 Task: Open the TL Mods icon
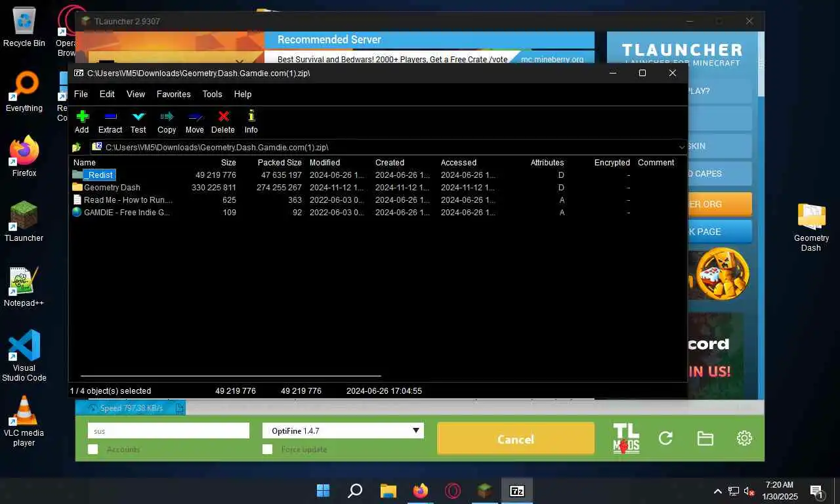[x=626, y=438]
